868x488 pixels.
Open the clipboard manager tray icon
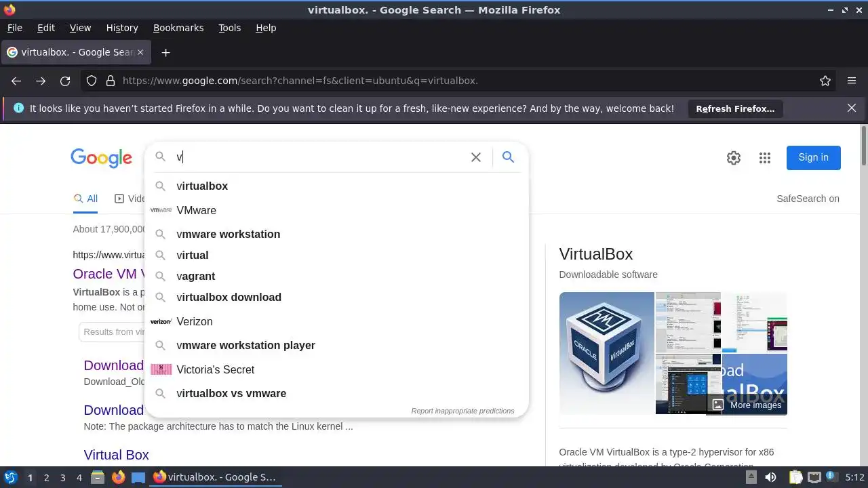[x=795, y=477]
